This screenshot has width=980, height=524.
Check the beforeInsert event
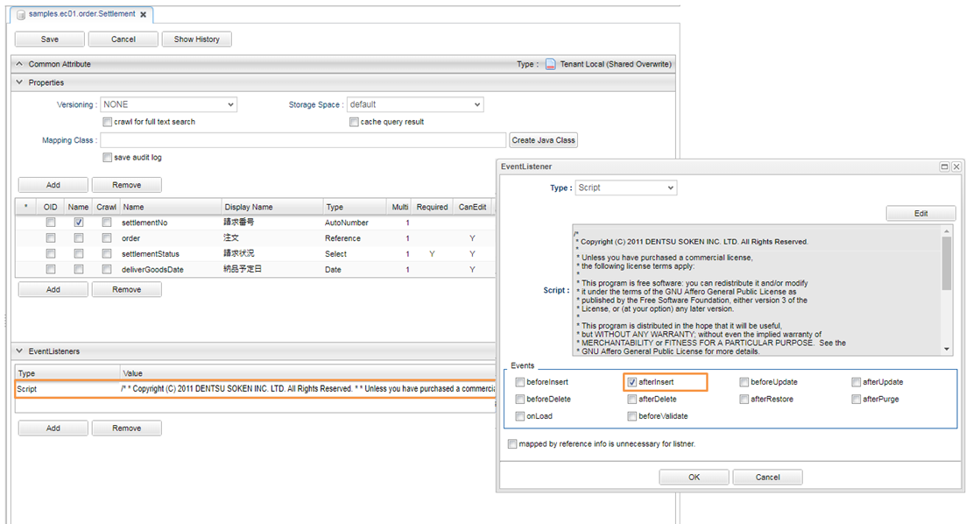click(x=520, y=382)
